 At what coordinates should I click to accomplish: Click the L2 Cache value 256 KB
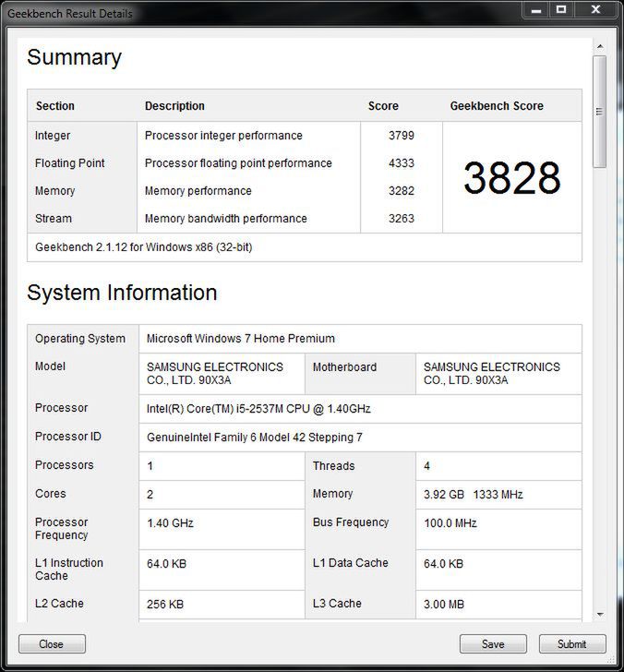pos(165,605)
